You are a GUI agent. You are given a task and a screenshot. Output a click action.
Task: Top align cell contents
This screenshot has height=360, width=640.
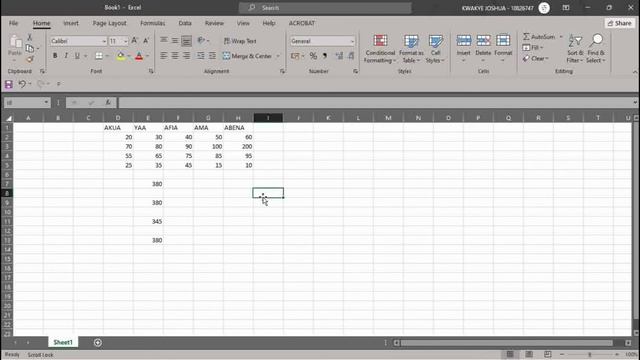[x=164, y=40]
